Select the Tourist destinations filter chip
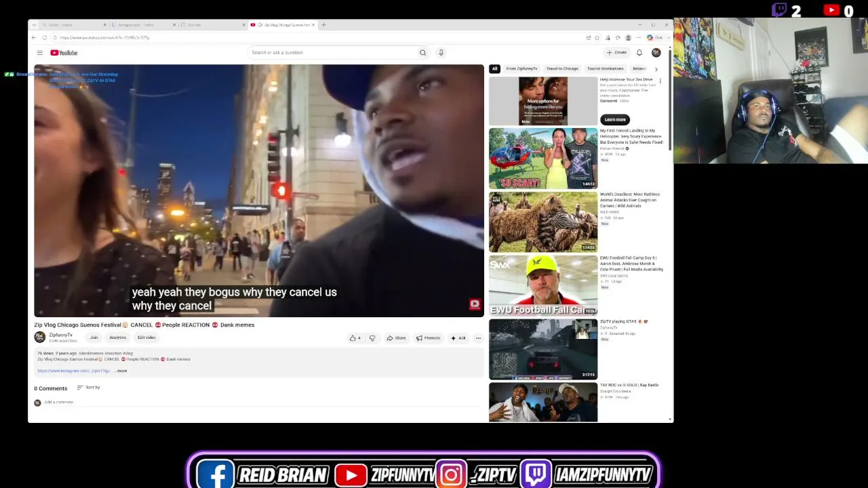This screenshot has width=868, height=488. pyautogui.click(x=605, y=69)
